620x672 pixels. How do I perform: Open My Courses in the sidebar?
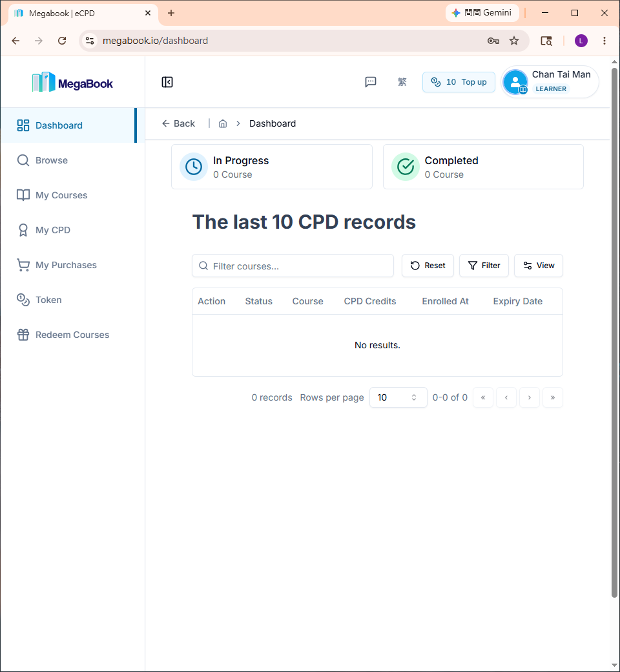pyautogui.click(x=68, y=195)
